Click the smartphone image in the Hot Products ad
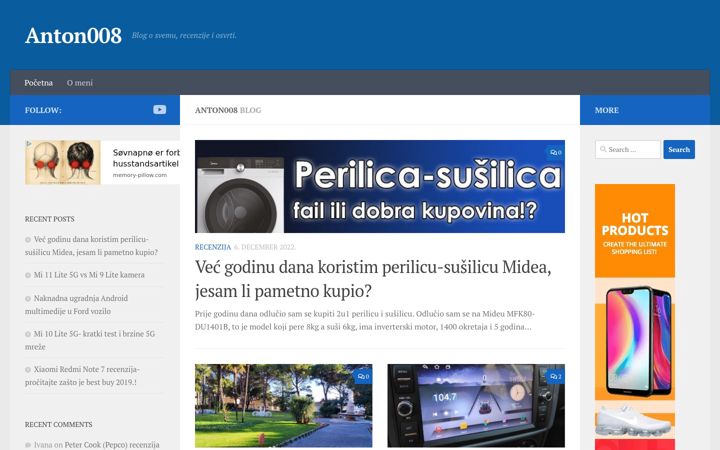The width and height of the screenshot is (720, 450). (637, 341)
